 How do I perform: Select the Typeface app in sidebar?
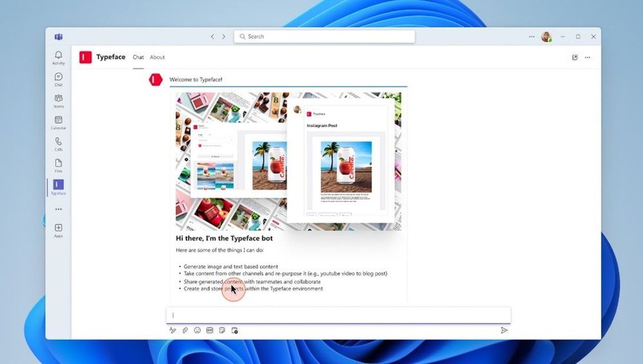59,187
